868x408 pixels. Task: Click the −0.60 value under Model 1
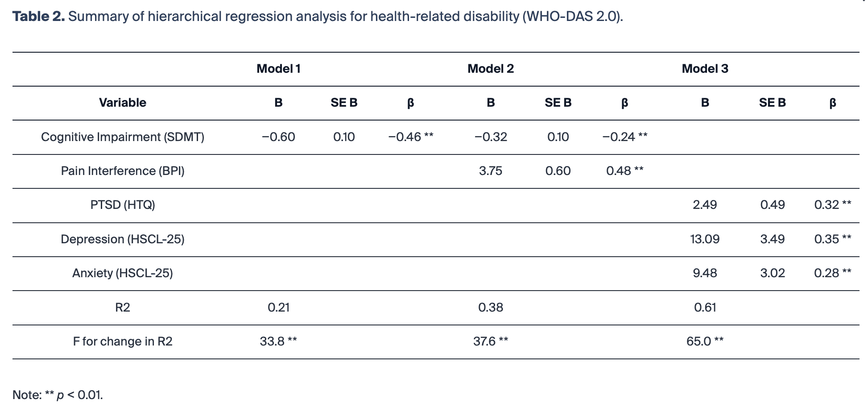coord(278,137)
